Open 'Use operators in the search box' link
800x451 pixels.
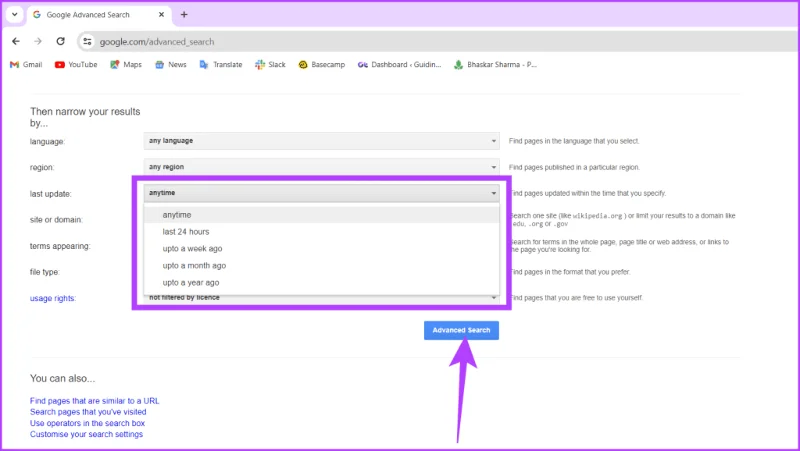(87, 423)
